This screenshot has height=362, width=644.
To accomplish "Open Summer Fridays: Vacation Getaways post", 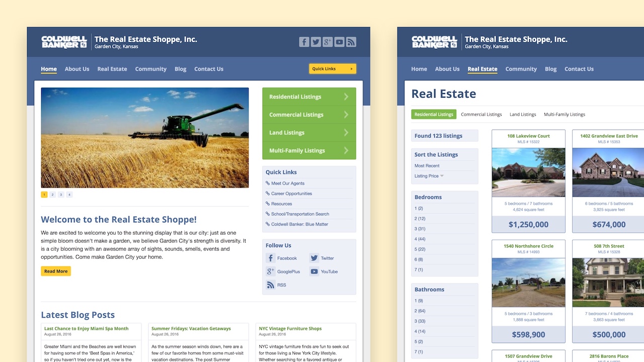I will [x=191, y=328].
